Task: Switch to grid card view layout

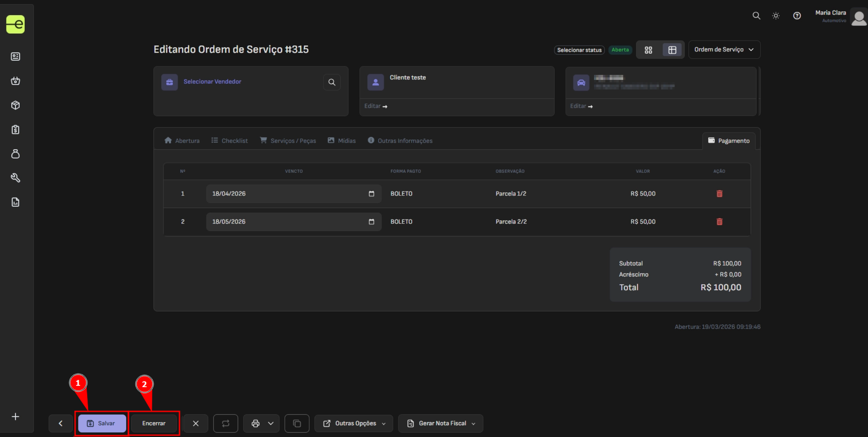Action: coord(648,50)
